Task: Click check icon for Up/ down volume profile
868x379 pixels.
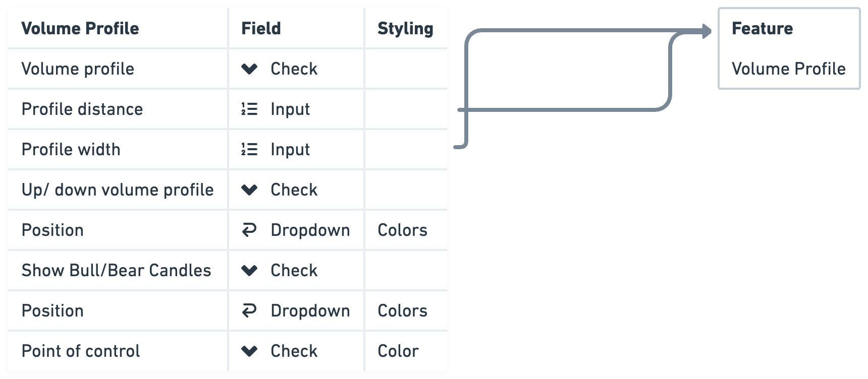Action: click(249, 190)
